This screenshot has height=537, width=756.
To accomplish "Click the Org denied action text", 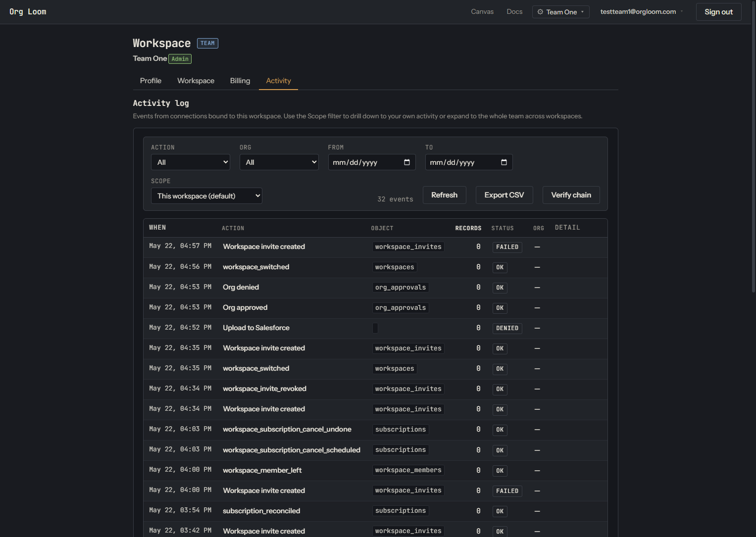I will 241,287.
